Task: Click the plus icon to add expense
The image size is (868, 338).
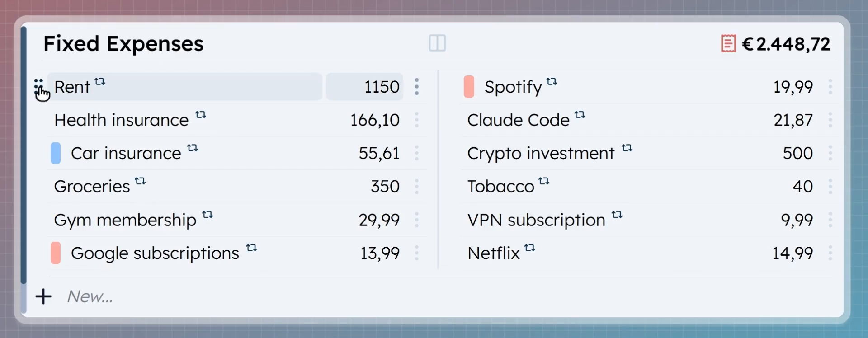Action: [x=43, y=297]
